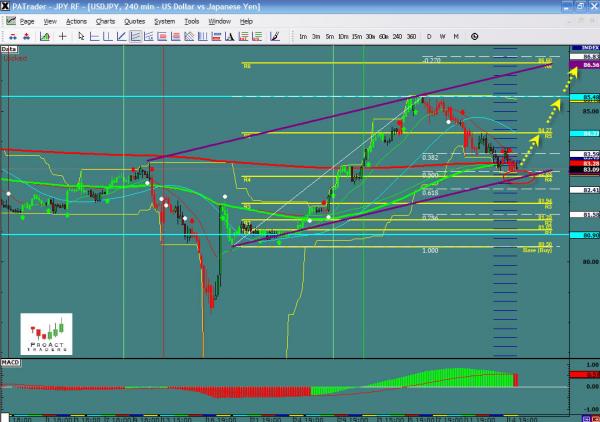Activate the crosshair cursor tool
The width and height of the screenshot is (600, 422).
pos(62,36)
